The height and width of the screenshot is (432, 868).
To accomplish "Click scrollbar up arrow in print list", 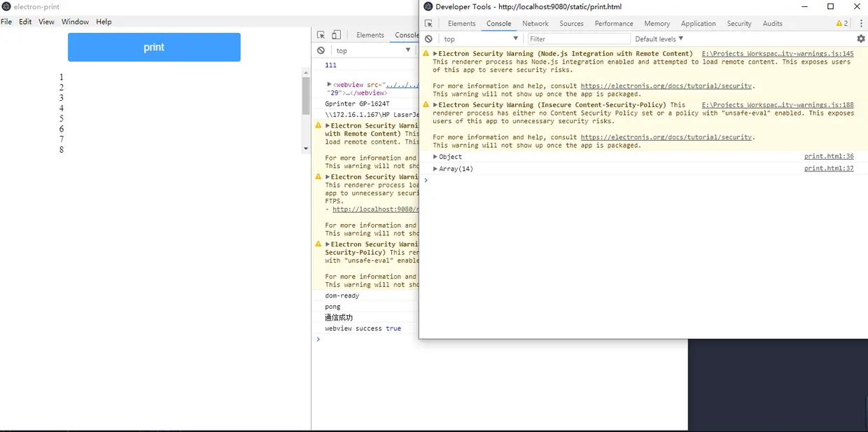I will 306,73.
